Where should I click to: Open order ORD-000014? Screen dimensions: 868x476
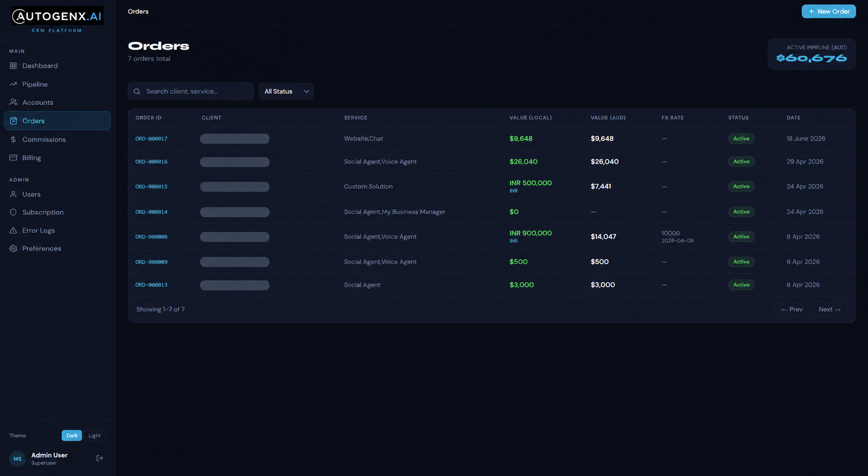[x=151, y=212]
